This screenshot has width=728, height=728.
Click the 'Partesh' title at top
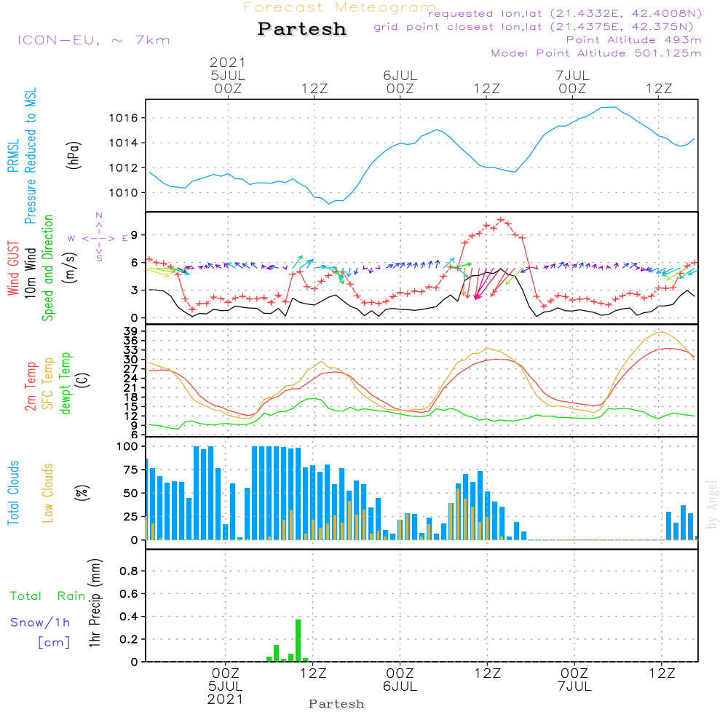pos(302,29)
